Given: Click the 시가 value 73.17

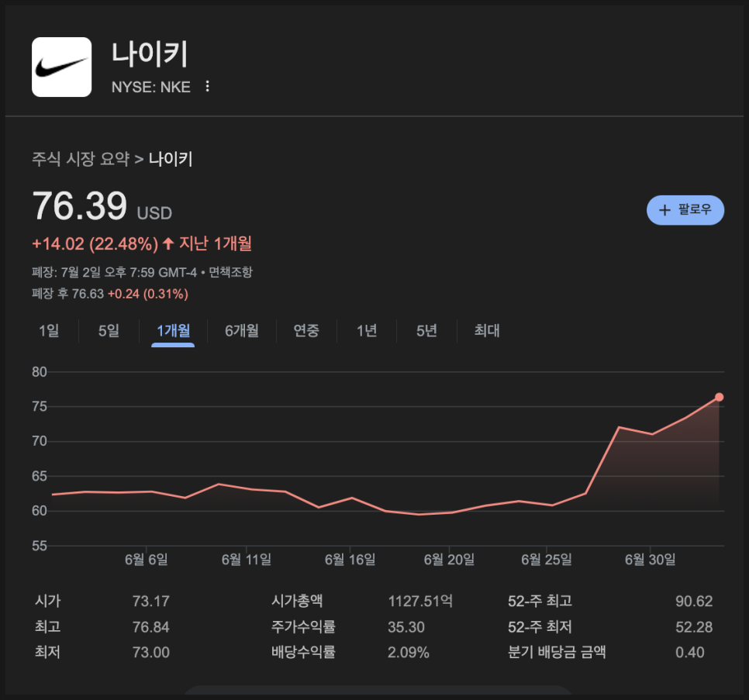Looking at the screenshot, I should 151,601.
